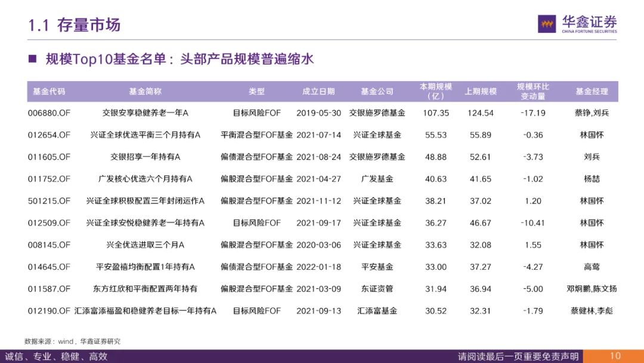
Task: Click the slide title 1.1 存量市场
Action: 75,25
